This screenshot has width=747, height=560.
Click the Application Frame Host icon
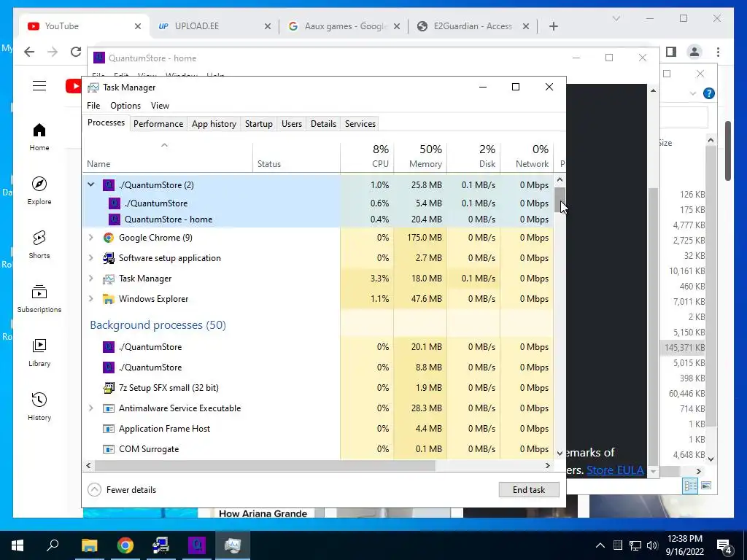[109, 429]
